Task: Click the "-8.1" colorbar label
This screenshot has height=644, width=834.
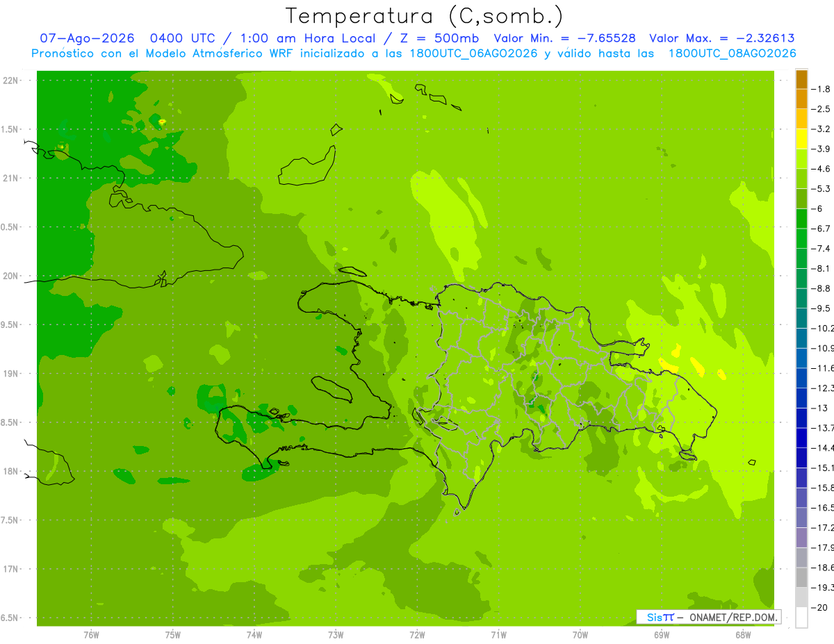Action: pyautogui.click(x=821, y=269)
